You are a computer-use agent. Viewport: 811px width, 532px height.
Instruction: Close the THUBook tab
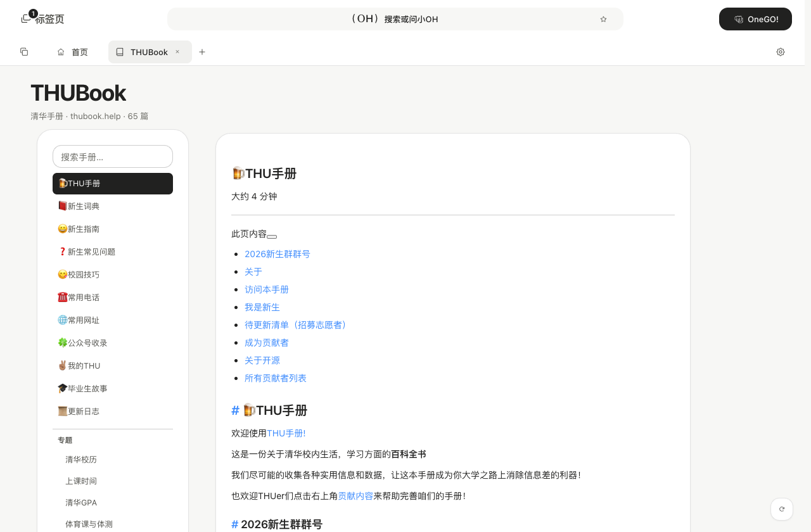pos(177,52)
